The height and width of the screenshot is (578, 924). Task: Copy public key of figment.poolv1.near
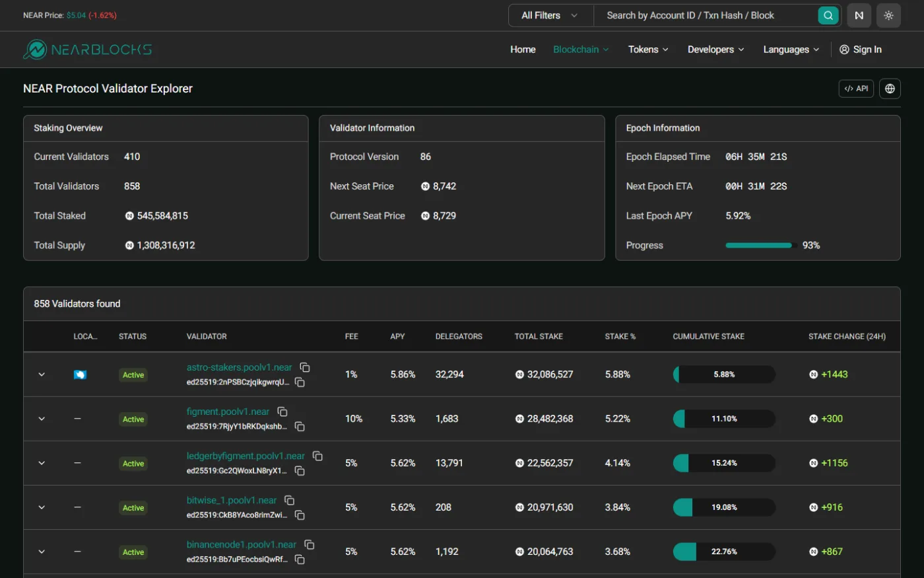click(x=300, y=427)
